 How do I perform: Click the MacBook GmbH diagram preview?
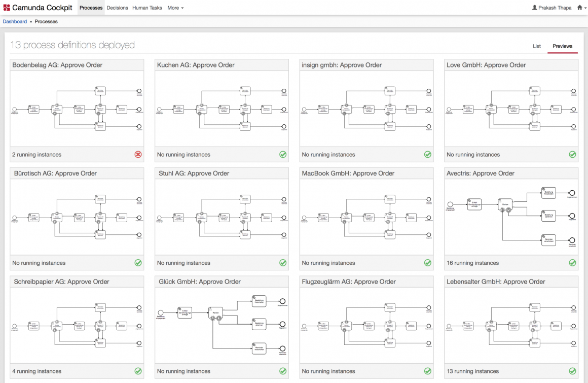(x=366, y=217)
